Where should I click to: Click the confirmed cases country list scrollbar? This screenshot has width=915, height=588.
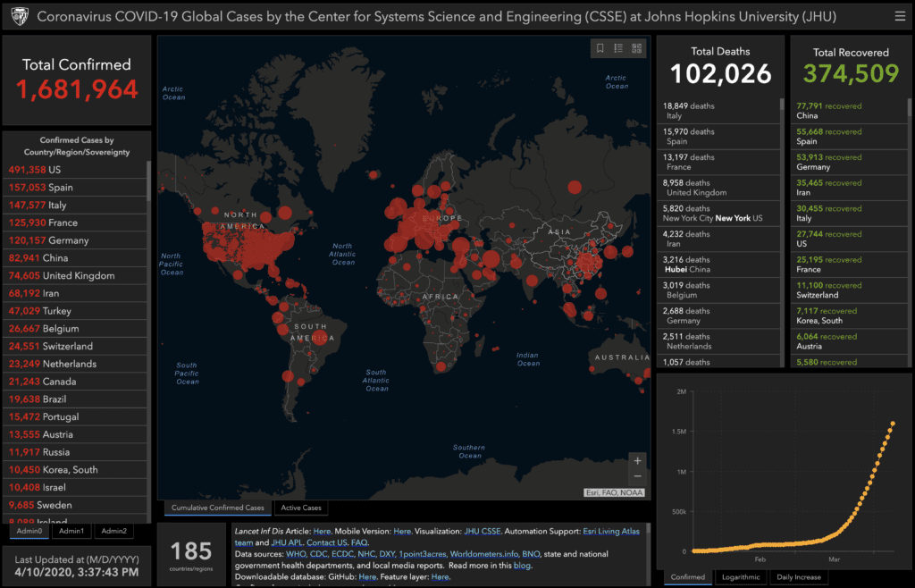point(149,181)
